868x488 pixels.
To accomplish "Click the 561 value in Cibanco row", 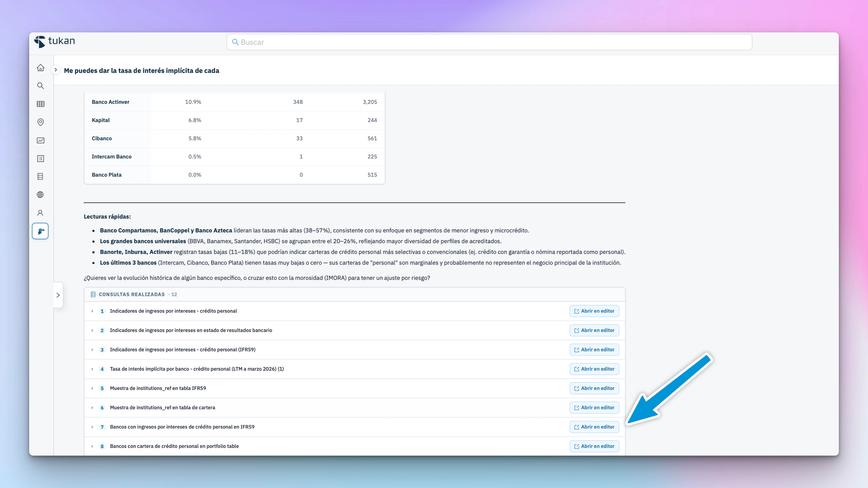I will click(372, 138).
